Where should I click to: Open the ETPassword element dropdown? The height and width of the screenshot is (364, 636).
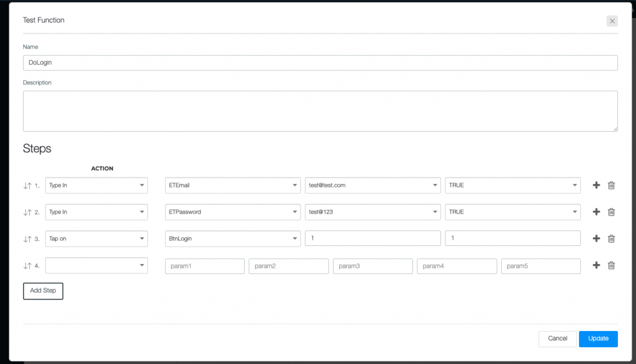pyautogui.click(x=233, y=212)
